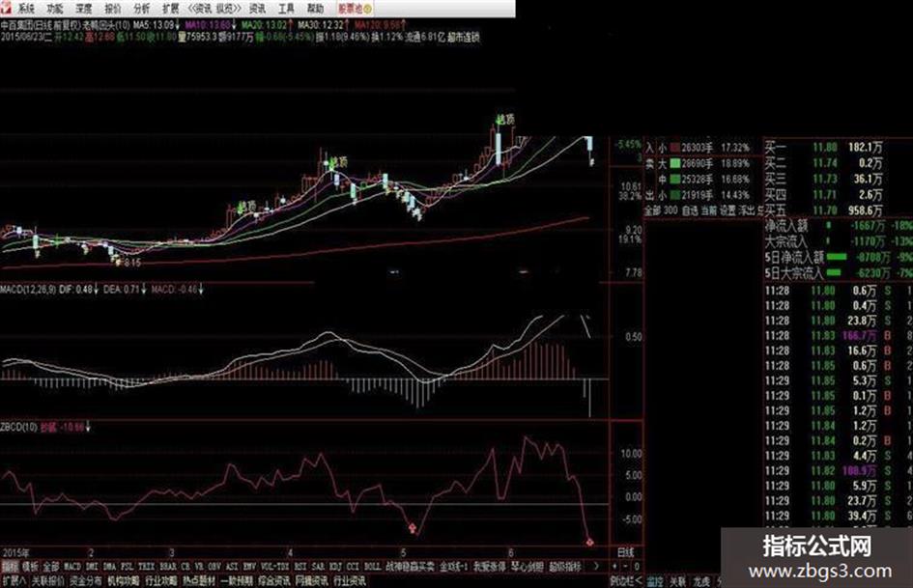Image resolution: width=913 pixels, height=588 pixels.
Task: Toggle the 自选 filter in the order-flow panel
Action: pos(690,210)
